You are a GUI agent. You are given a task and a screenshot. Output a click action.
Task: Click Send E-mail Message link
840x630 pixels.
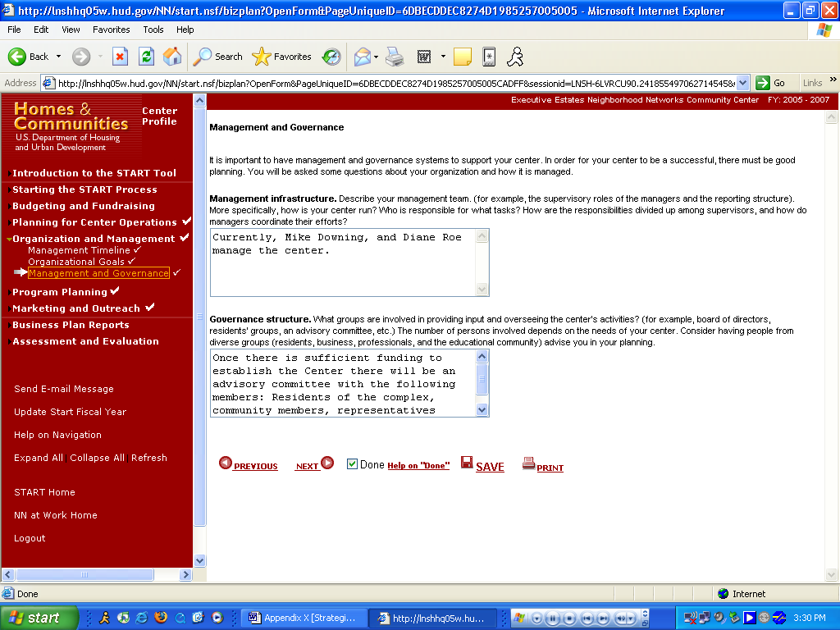[64, 389]
